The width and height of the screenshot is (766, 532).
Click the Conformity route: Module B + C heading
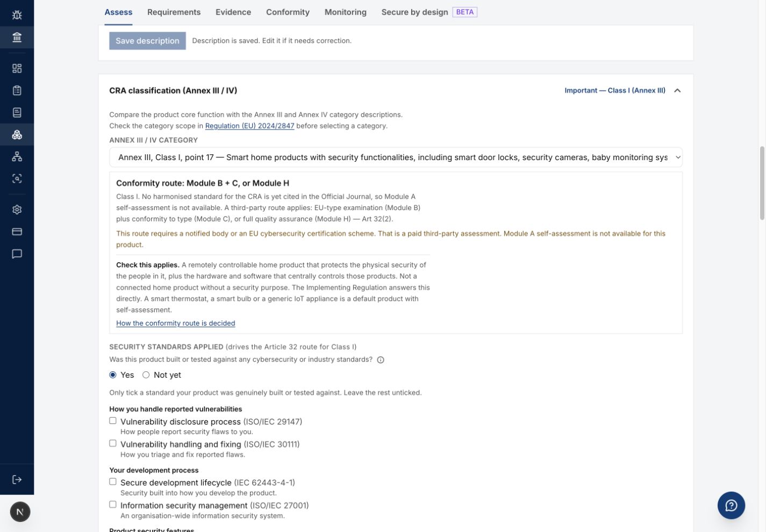(203, 183)
